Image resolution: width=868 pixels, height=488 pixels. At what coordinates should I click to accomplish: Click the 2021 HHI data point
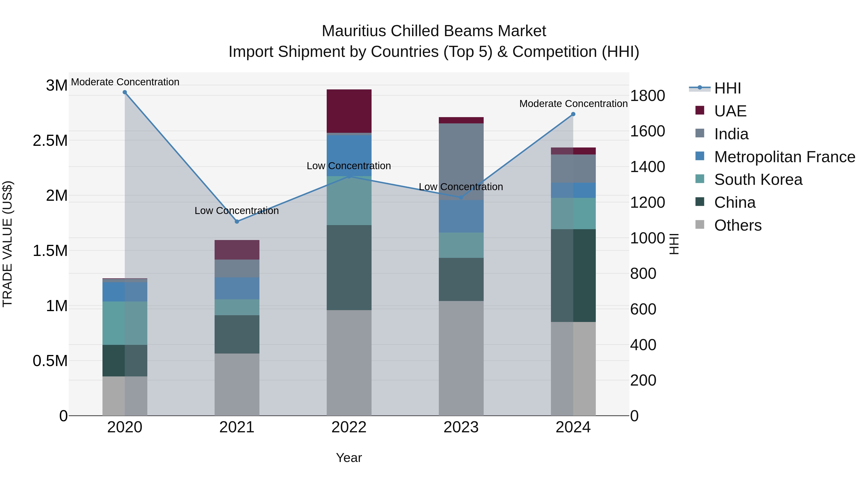pos(237,222)
